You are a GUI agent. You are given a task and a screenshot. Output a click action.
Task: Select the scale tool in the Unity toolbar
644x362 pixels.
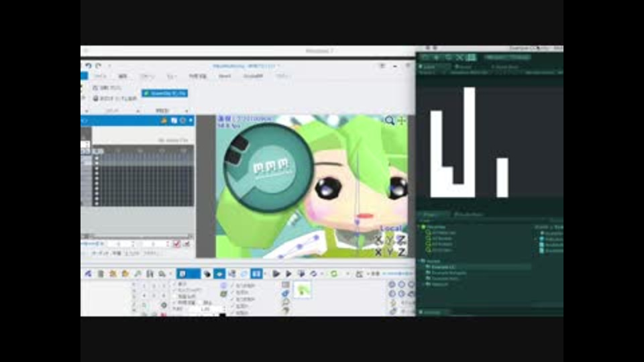(x=460, y=58)
